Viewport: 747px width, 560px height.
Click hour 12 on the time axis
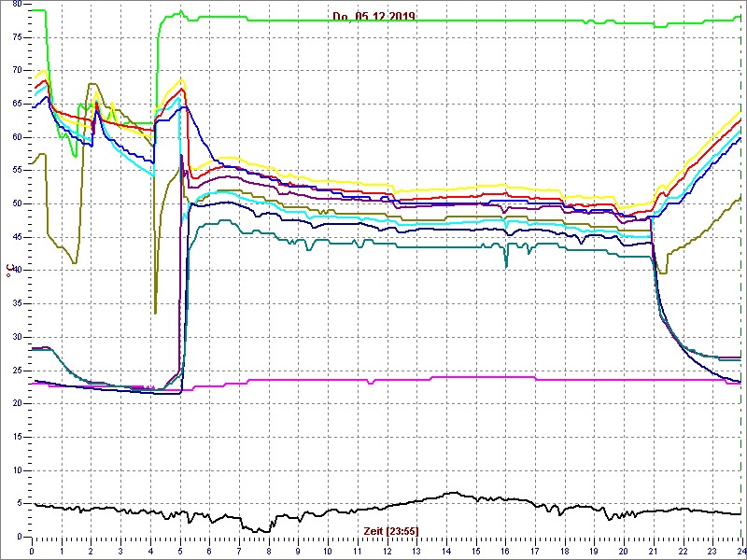click(387, 552)
